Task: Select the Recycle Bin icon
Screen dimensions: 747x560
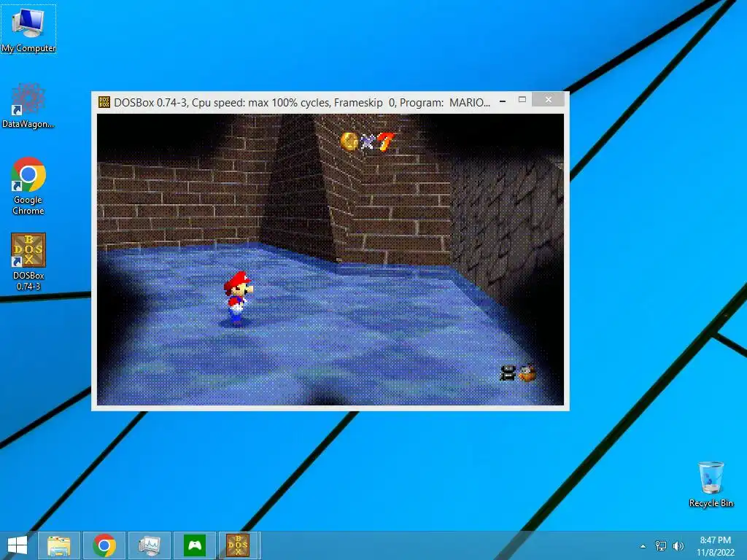Action: coord(711,484)
